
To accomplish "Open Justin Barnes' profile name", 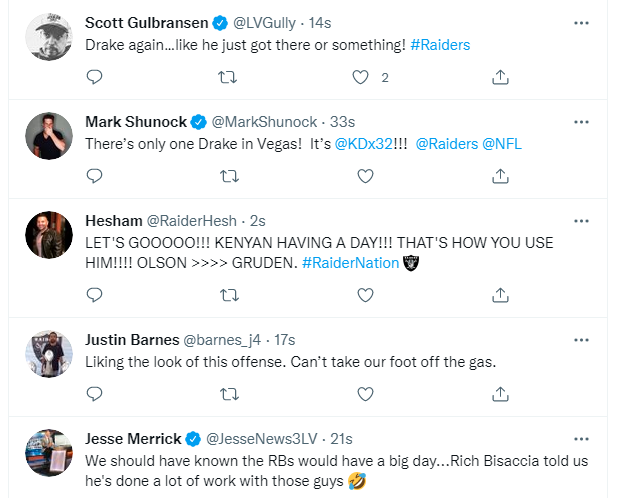I will pyautogui.click(x=132, y=339).
